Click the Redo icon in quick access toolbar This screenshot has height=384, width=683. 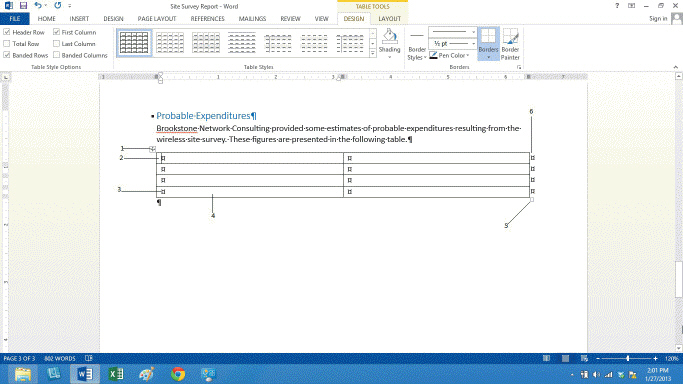coord(57,6)
